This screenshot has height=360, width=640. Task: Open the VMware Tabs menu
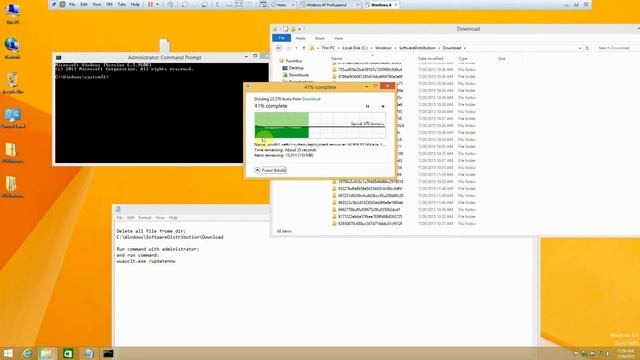click(x=122, y=4)
